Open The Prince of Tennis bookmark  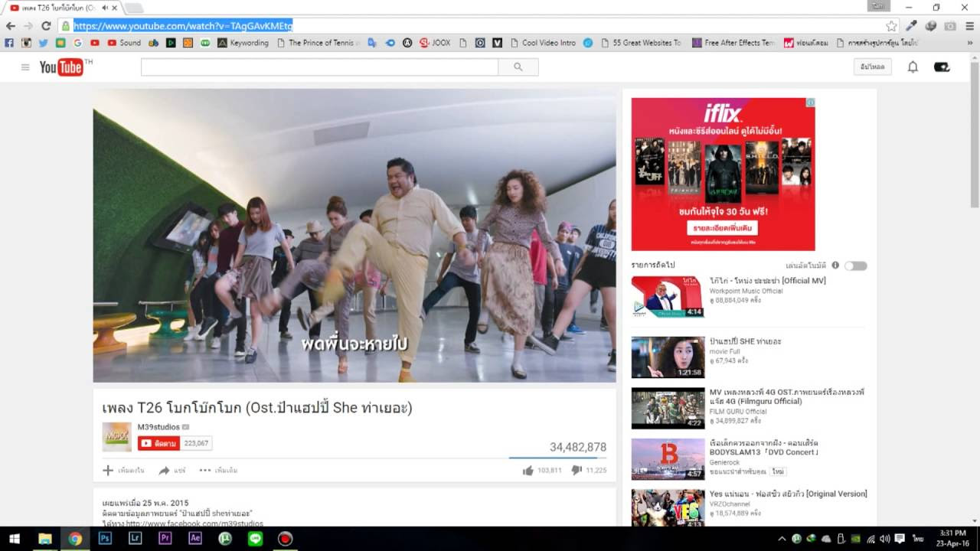point(318,43)
